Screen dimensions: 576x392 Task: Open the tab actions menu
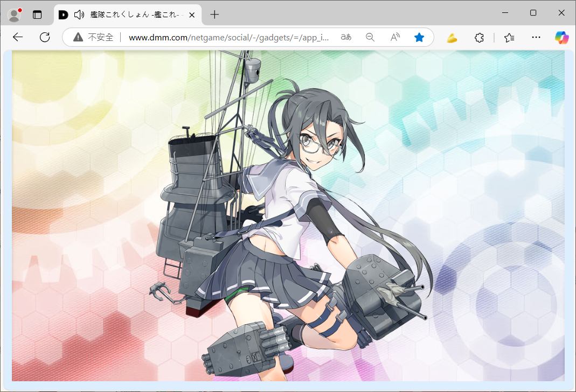37,15
